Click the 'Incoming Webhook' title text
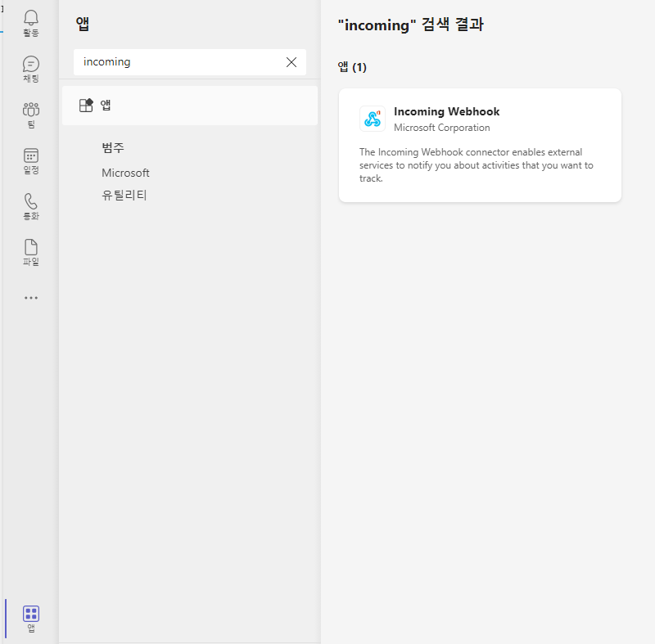Viewport: 655px width, 644px height. 446,111
